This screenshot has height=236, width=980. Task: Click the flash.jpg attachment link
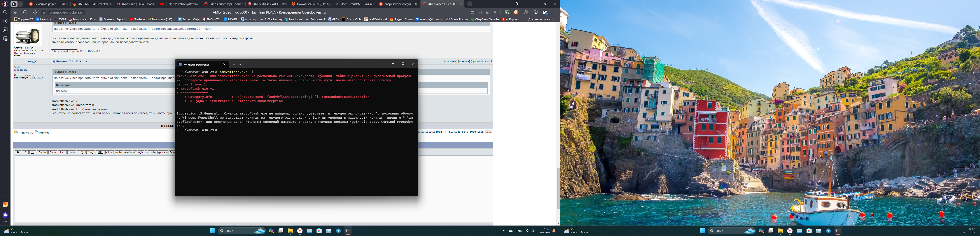tap(61, 91)
